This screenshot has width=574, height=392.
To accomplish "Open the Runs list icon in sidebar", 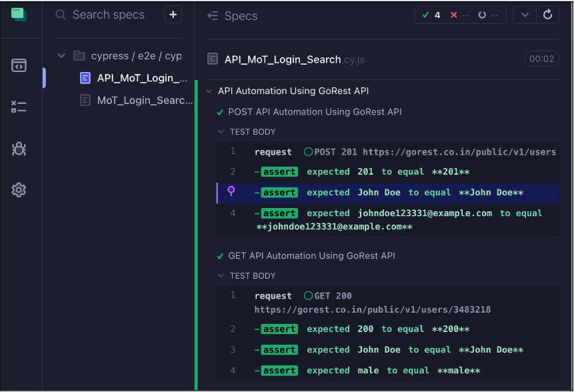I will click(x=19, y=107).
